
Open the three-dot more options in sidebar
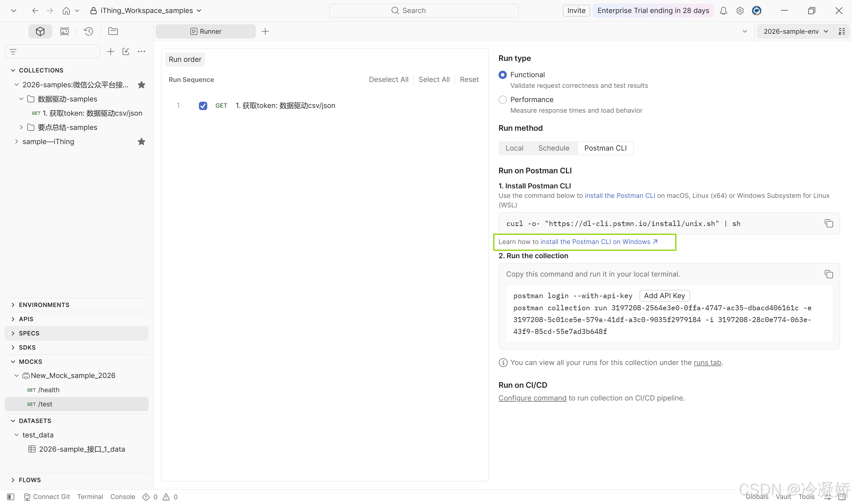142,52
